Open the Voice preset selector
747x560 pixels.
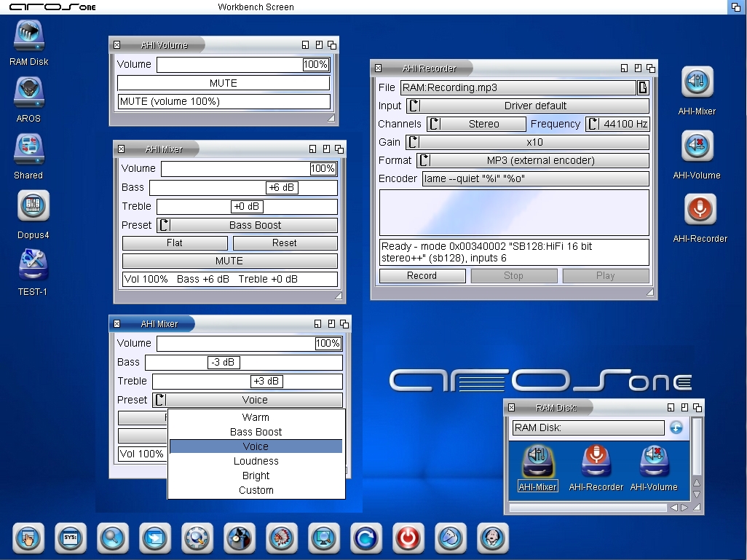click(x=248, y=400)
